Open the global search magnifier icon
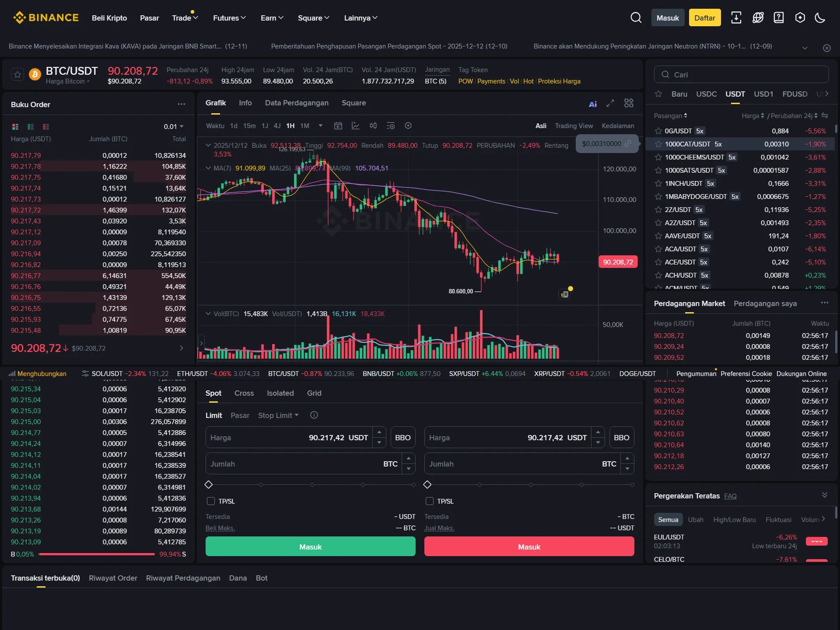Screen dimensions: 840x630 [636, 17]
